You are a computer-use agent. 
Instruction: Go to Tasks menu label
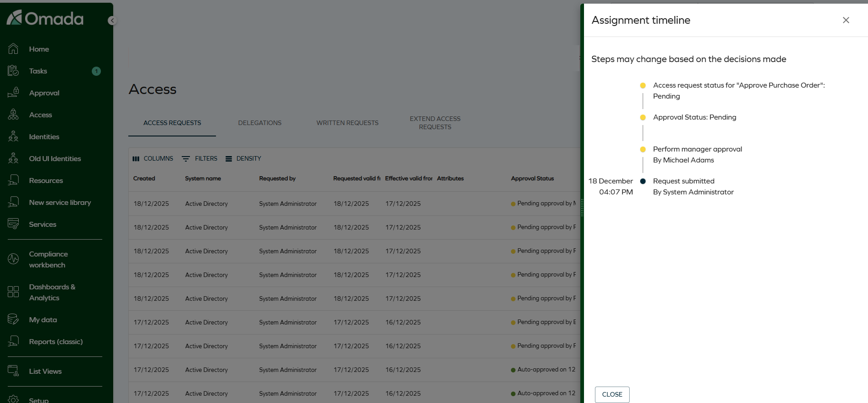[x=38, y=71]
